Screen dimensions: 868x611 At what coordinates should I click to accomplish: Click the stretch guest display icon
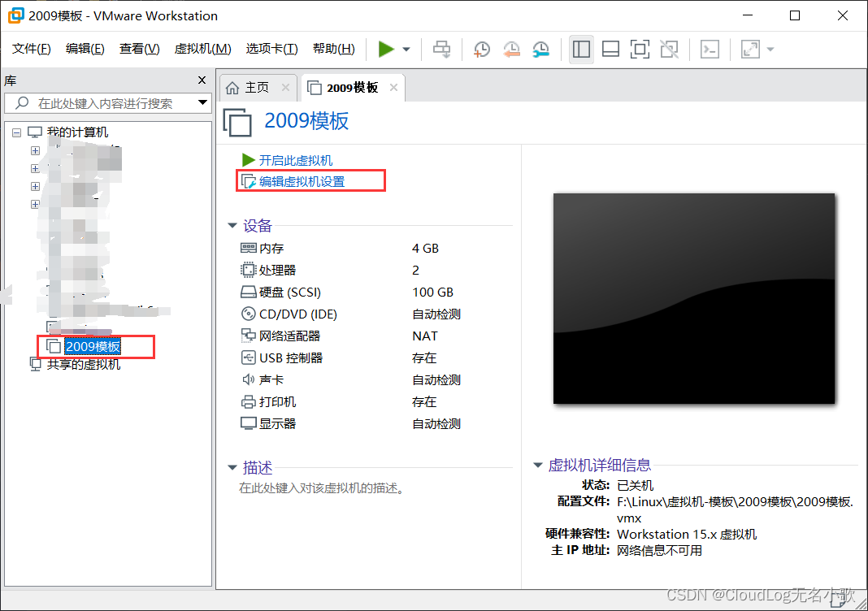pos(750,50)
